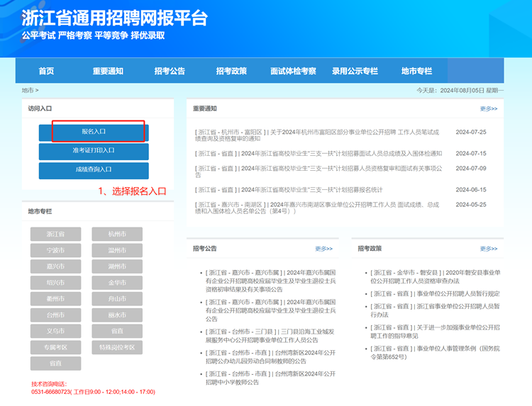532x406 pixels.
Task: Open 重要通知 navigation menu item
Action: (x=108, y=71)
